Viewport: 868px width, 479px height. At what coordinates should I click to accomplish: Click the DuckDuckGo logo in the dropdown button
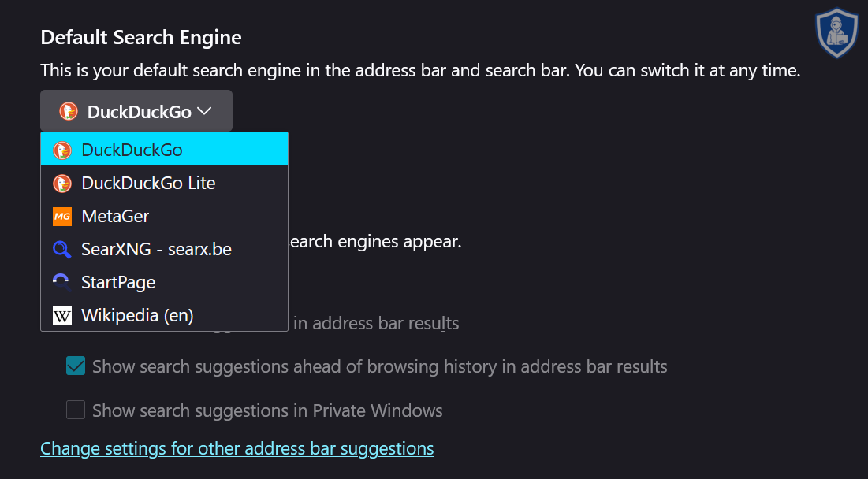(68, 110)
